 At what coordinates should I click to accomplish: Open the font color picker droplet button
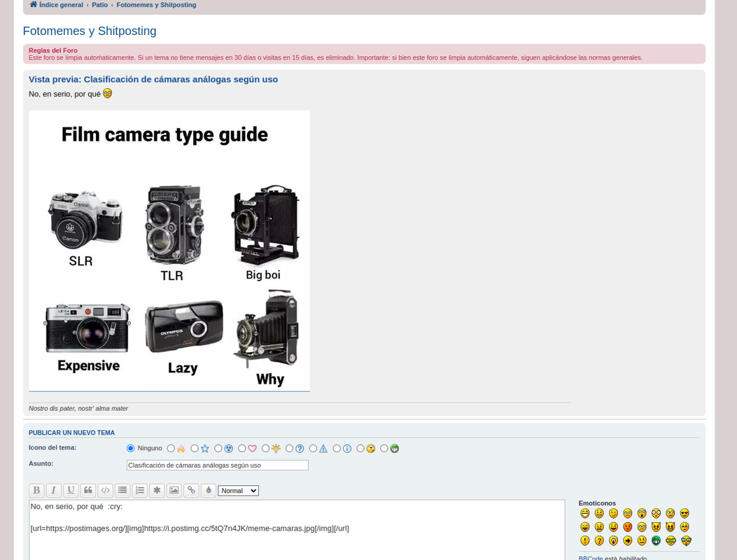point(209,491)
